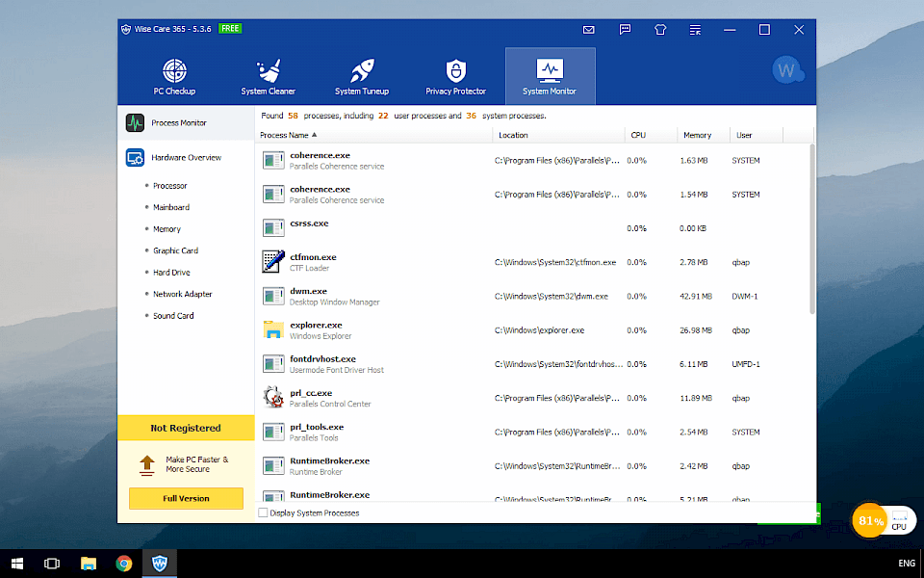The height and width of the screenshot is (578, 924).
Task: Select coherence.exe row using 1.63 MB
Action: point(533,161)
